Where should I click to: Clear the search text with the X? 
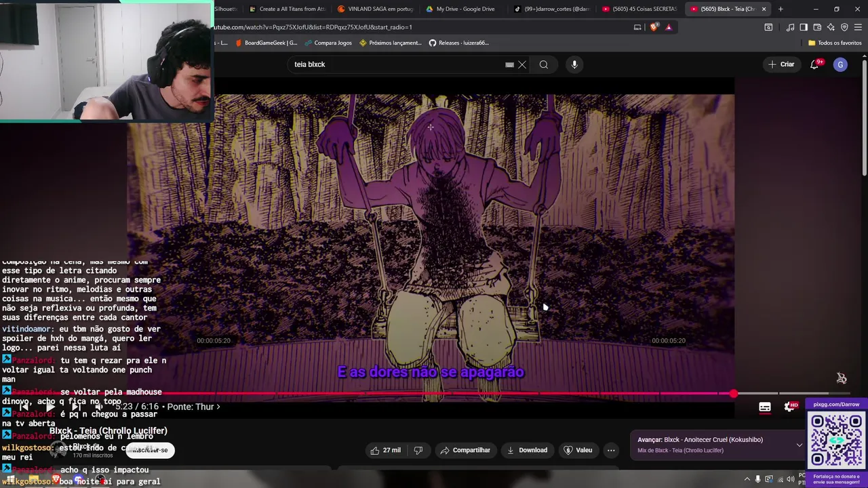tap(522, 64)
